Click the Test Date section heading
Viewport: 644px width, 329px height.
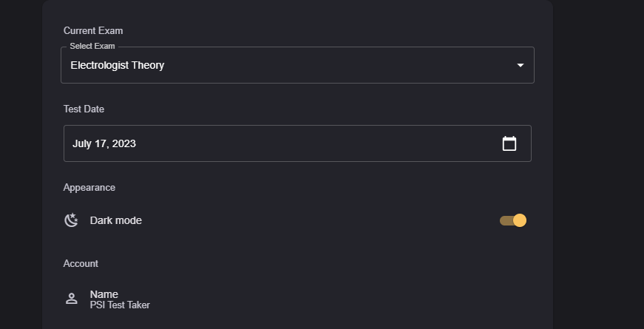[x=84, y=109]
